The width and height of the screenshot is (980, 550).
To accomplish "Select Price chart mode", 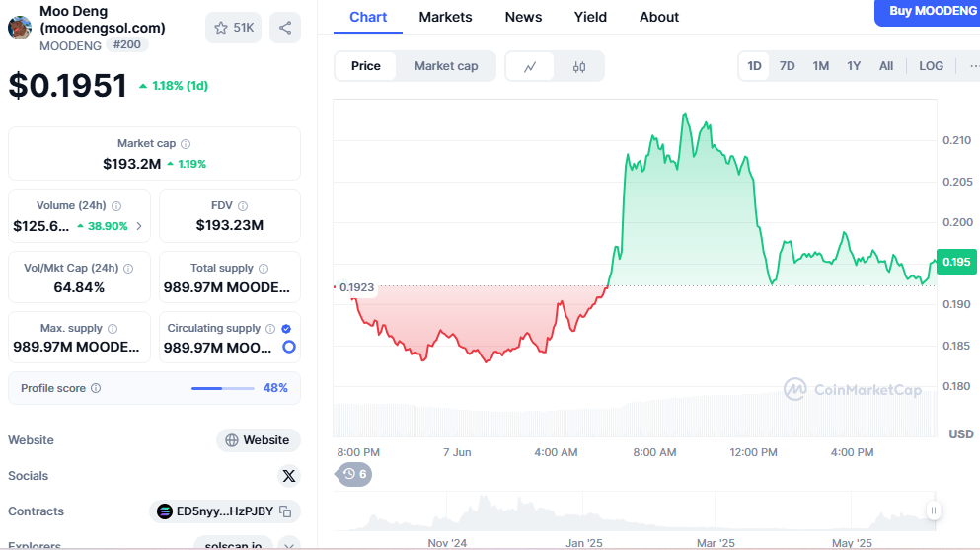I will coord(365,66).
